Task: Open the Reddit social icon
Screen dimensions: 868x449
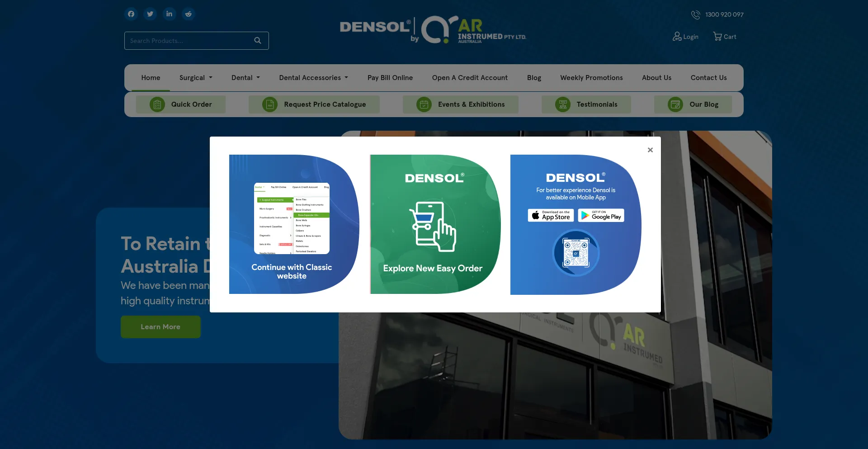Action: point(189,14)
